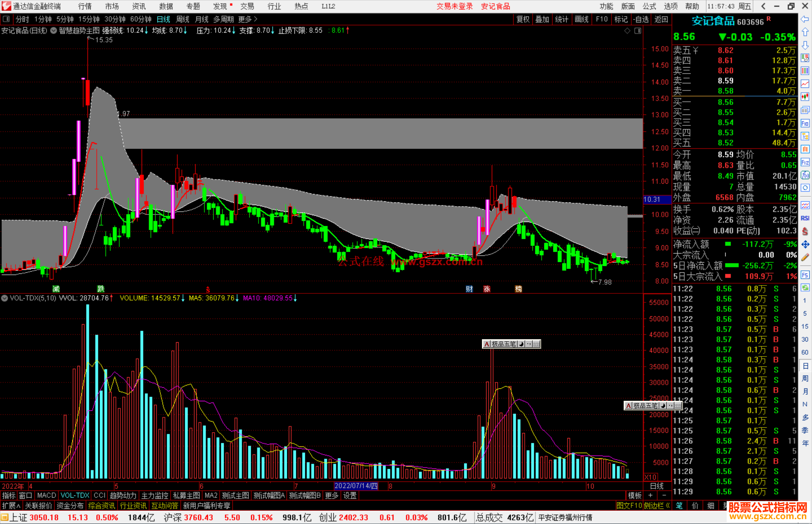The width and height of the screenshot is (812, 524).
Task: Select the 月 monthly period in right sidebar
Action: click(x=805, y=391)
